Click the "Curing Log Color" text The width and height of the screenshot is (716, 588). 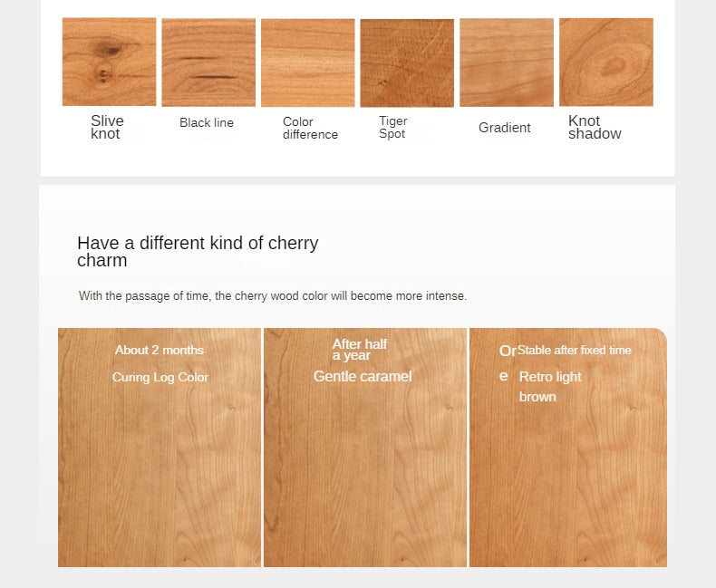coord(160,377)
